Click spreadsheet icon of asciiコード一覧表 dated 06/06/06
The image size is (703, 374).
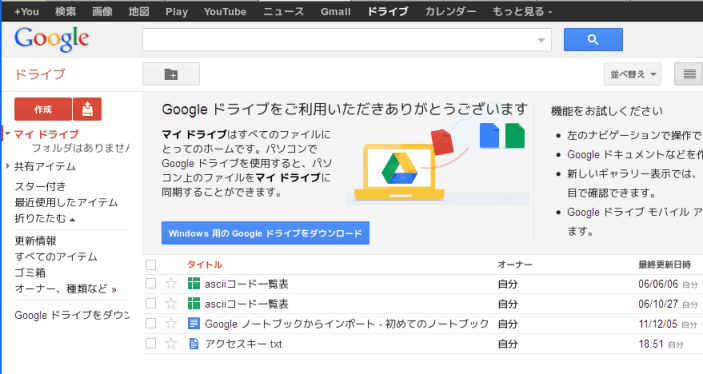coord(194,283)
